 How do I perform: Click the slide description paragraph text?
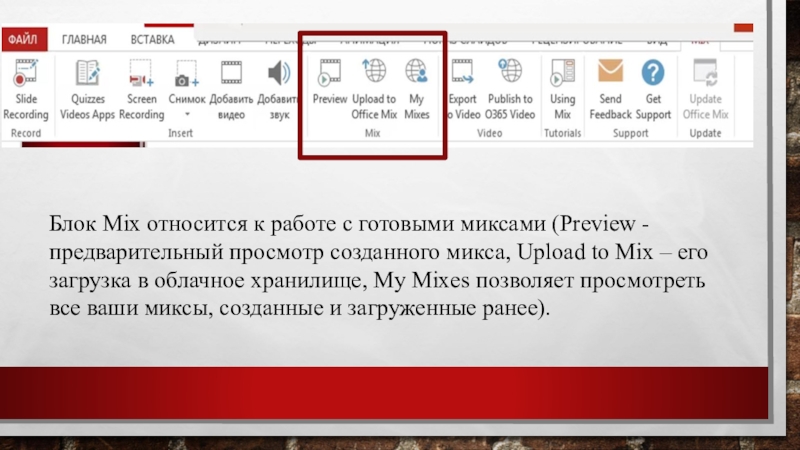point(380,264)
